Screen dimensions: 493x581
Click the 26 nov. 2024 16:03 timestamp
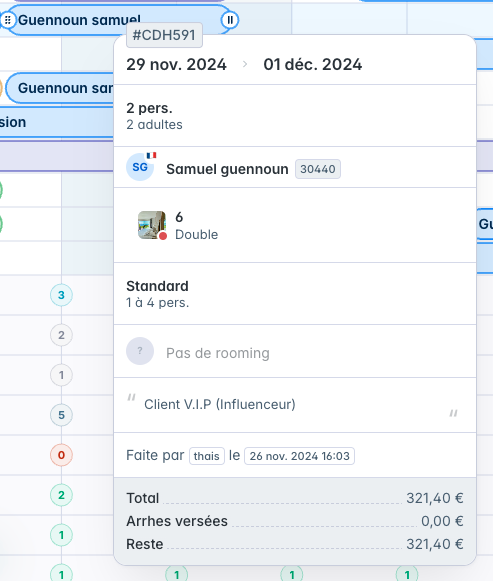299,456
